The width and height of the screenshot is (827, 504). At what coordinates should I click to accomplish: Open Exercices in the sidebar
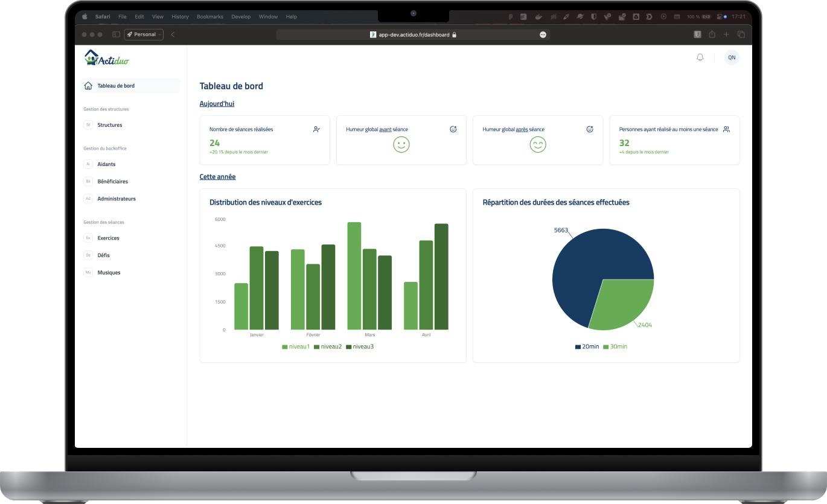click(108, 238)
